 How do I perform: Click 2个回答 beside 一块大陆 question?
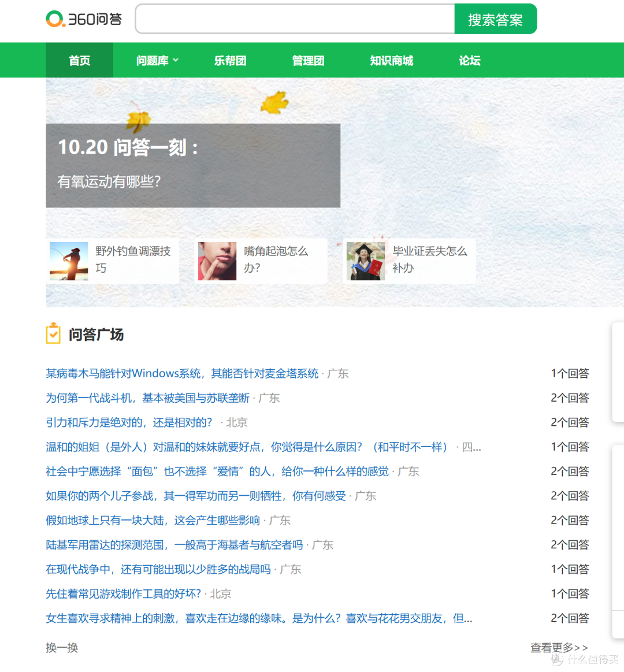(570, 520)
